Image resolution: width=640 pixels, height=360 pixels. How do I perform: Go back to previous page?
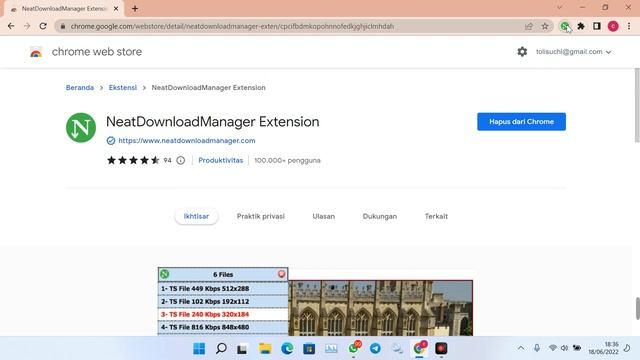11,26
